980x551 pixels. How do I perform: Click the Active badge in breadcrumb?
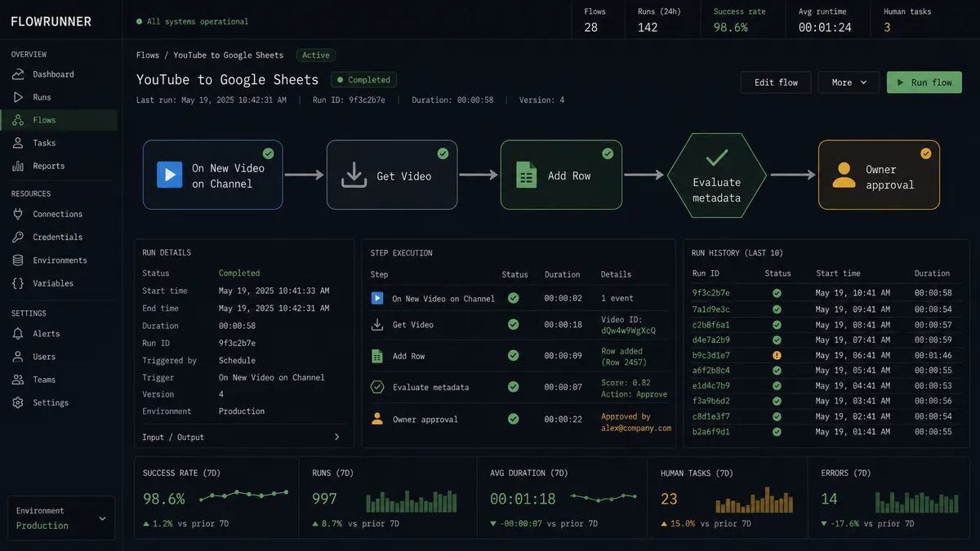[x=316, y=56]
